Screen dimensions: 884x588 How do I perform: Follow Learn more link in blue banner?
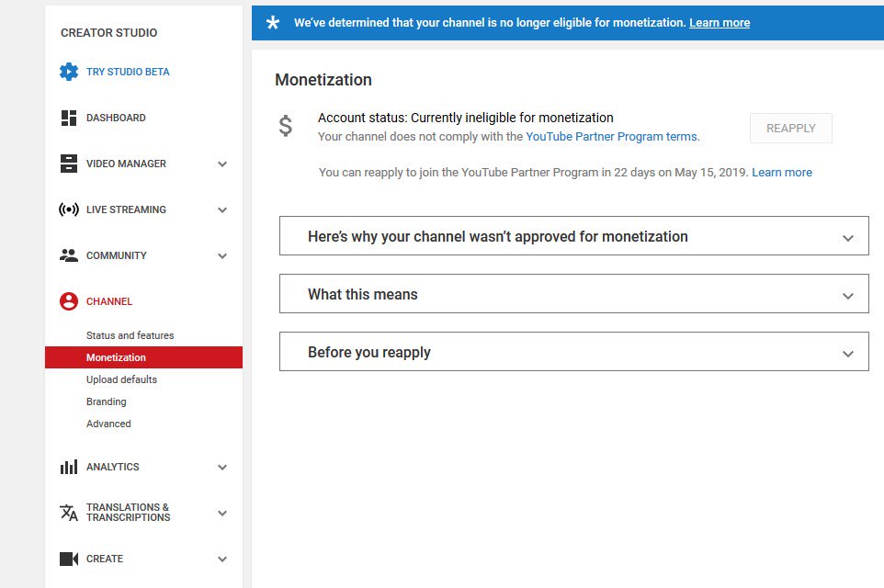(720, 23)
